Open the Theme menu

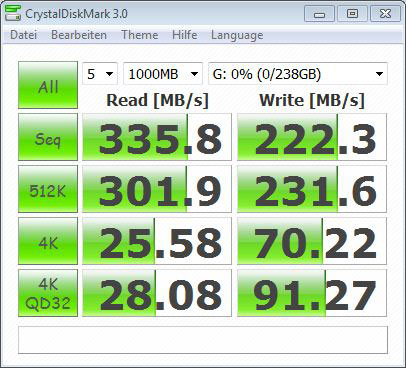[x=139, y=35]
